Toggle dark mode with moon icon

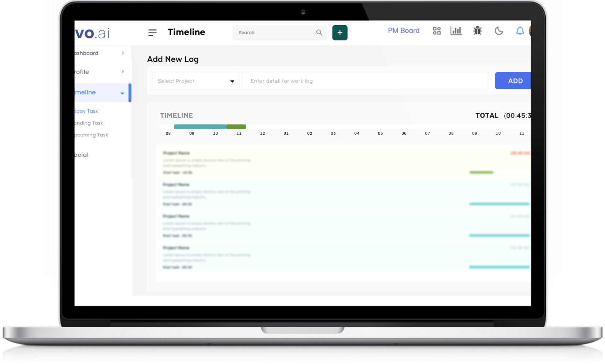click(x=498, y=31)
